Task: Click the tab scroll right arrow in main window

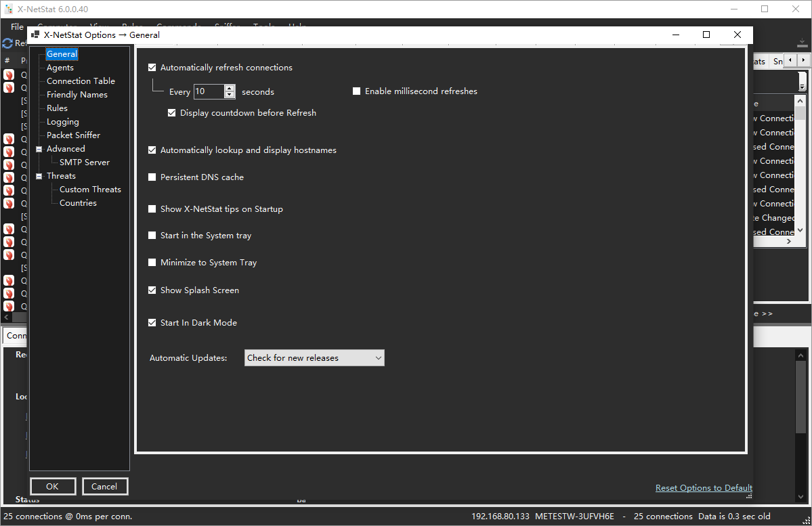Action: tap(803, 60)
